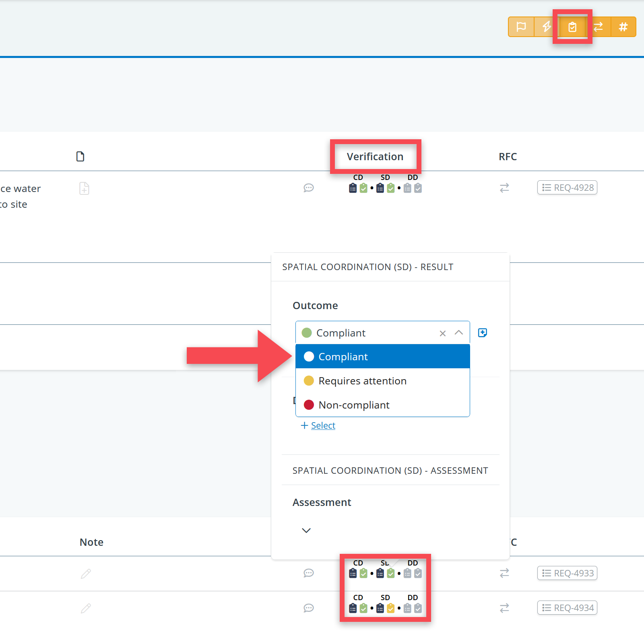The height and width of the screenshot is (644, 644).
Task: Toggle the RFC arrows toolbar button
Action: click(598, 27)
